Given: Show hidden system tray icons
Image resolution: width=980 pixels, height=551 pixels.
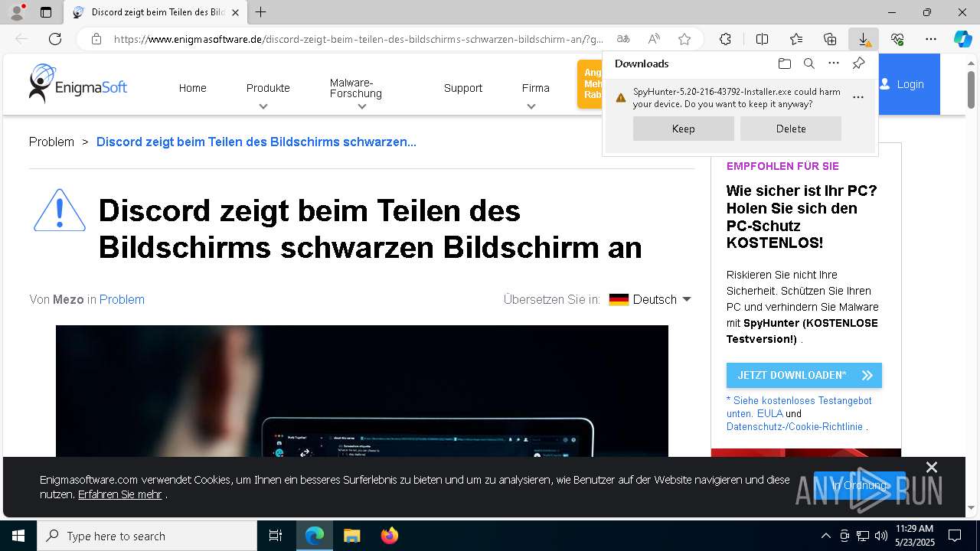Looking at the screenshot, I should 825,536.
